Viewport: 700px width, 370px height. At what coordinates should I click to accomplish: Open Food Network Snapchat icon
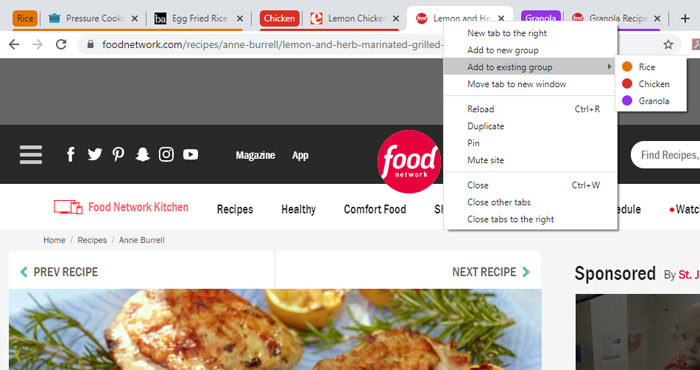point(142,154)
